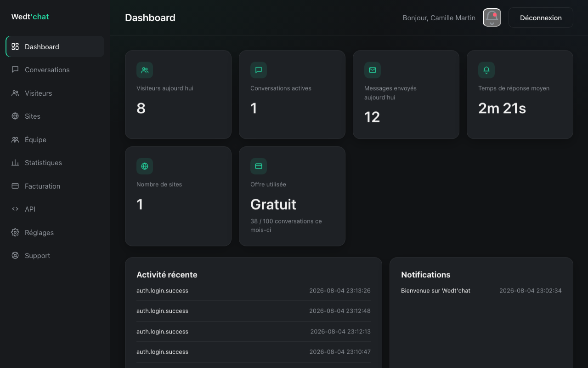The image size is (588, 368).
Task: Click the 38 / 100 conversations ce mois-ci text
Action: tap(286, 225)
